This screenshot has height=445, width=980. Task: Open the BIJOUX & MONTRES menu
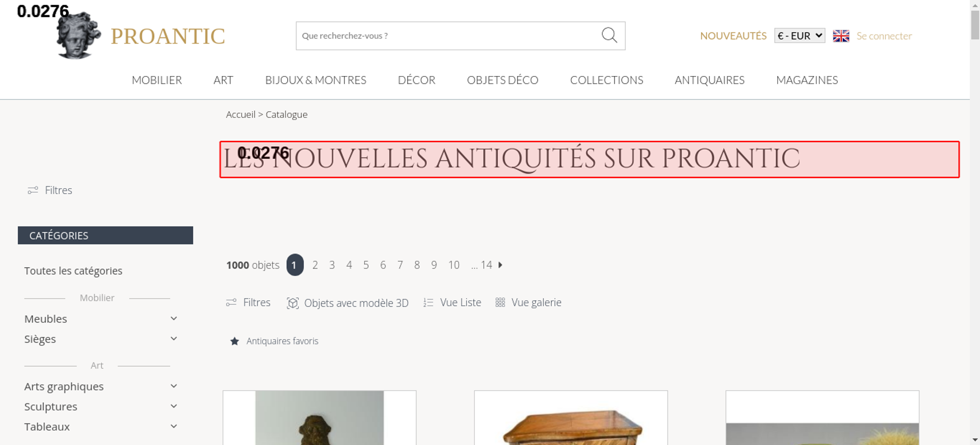316,80
